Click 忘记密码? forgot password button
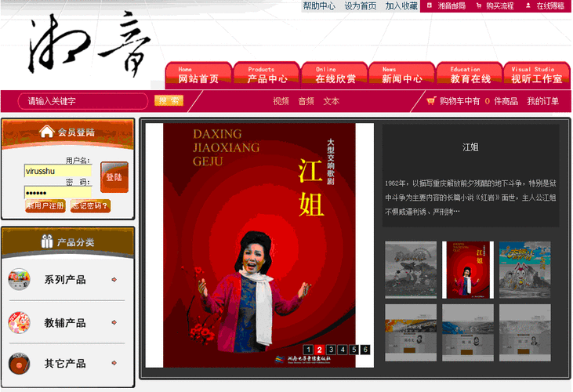Viewport: 573px width, 392px height. click(90, 206)
